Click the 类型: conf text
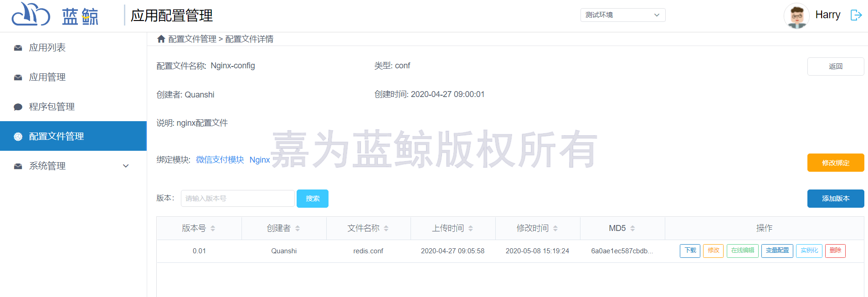The image size is (868, 297). (392, 66)
